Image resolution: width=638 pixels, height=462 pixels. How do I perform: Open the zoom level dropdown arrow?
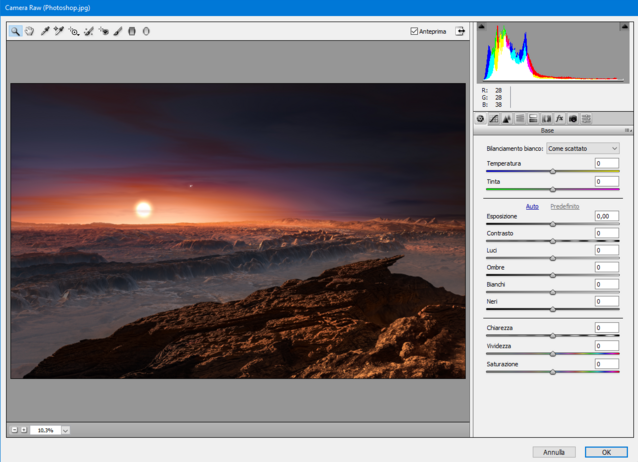pos(66,430)
